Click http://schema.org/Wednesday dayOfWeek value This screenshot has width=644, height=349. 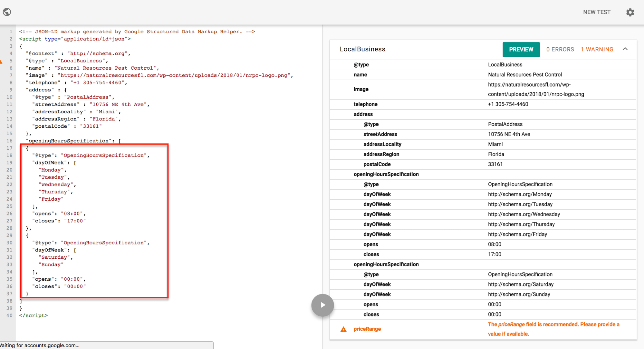[x=524, y=214]
